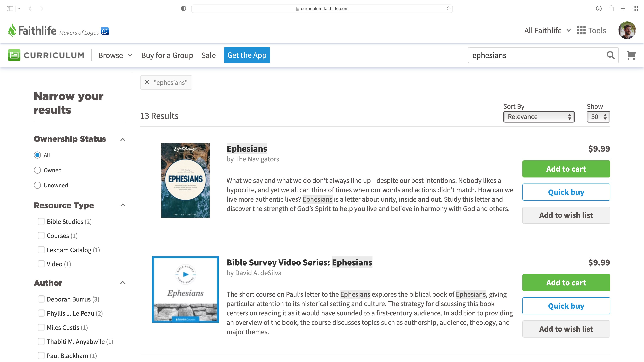Check the Video resource type filter

point(41,264)
